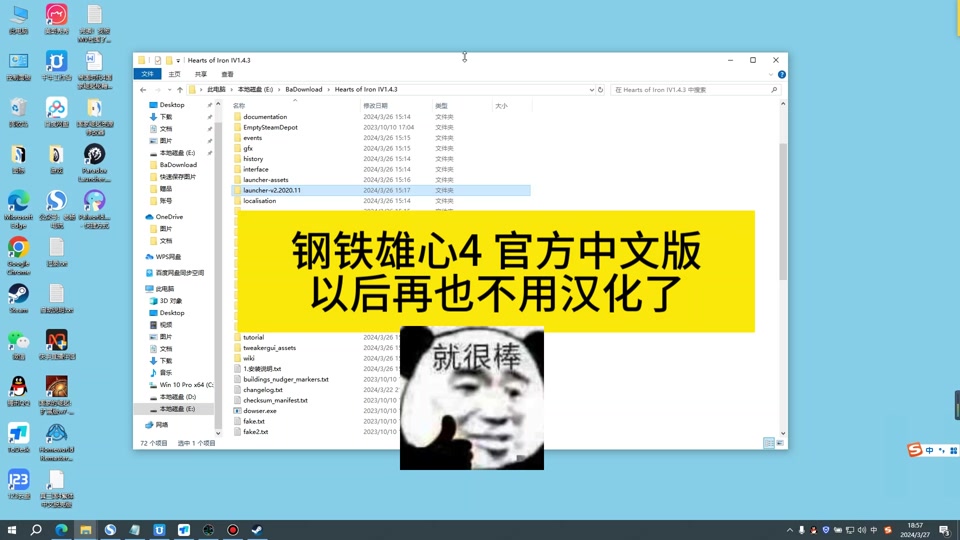The image size is (960, 540).
Task: Open the 文件 ribbon tab
Action: pyautogui.click(x=148, y=74)
